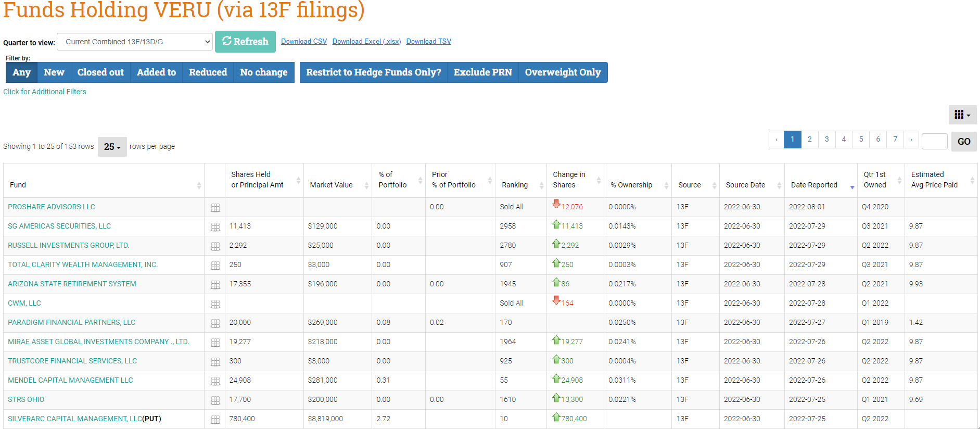Select the Any filter

tap(21, 72)
